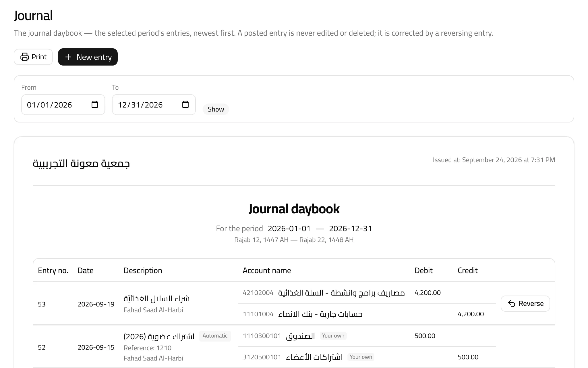
Task: Click the Hijri period line Rajab 12, 1447 AH
Action: (294, 240)
